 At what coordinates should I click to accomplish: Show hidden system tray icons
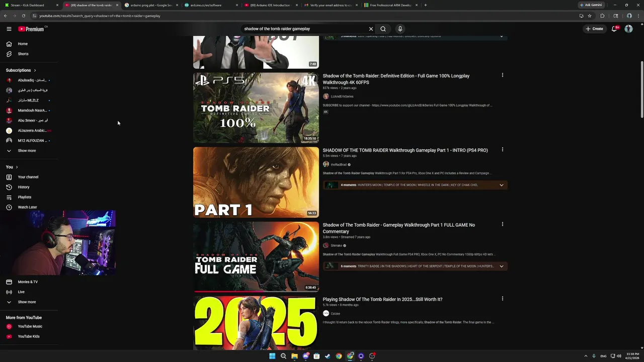[586, 356]
